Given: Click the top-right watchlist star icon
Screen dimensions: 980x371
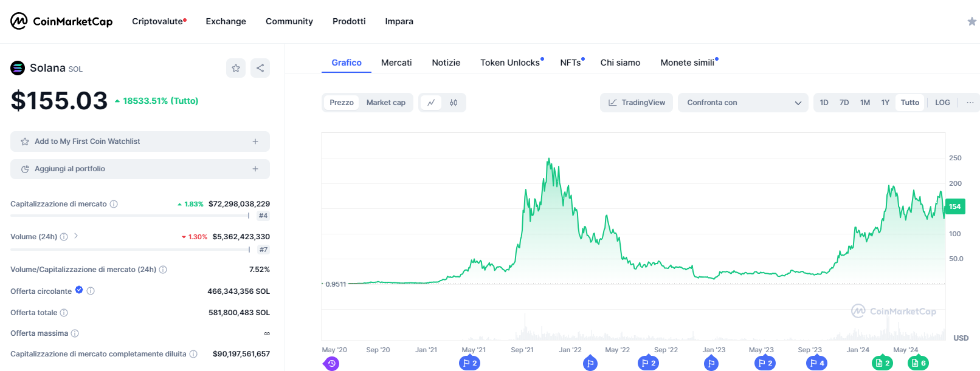Looking at the screenshot, I should pyautogui.click(x=971, y=22).
